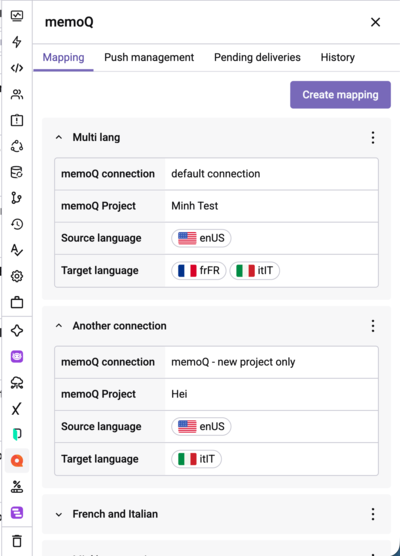
Task: Click the enUS chip in Multi lang
Action: (201, 238)
